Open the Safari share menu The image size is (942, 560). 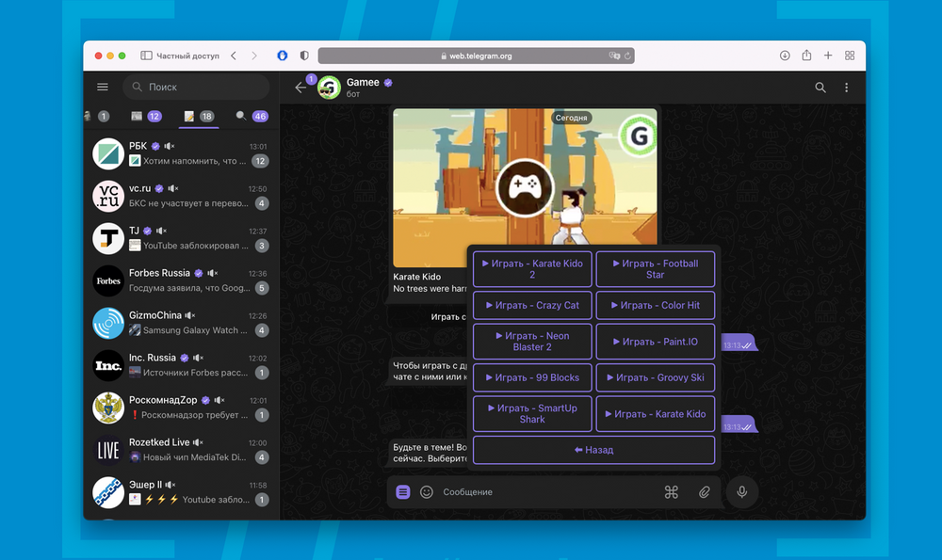(x=806, y=56)
